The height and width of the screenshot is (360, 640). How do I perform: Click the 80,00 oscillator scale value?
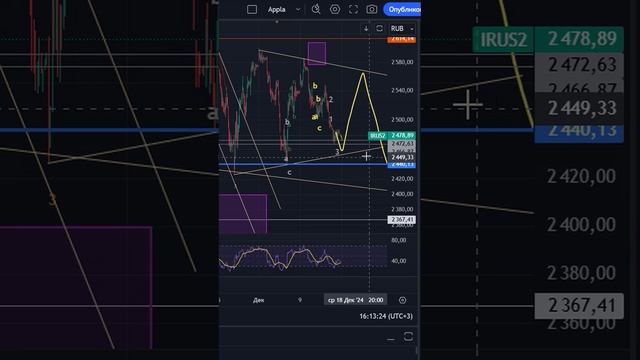(x=399, y=240)
